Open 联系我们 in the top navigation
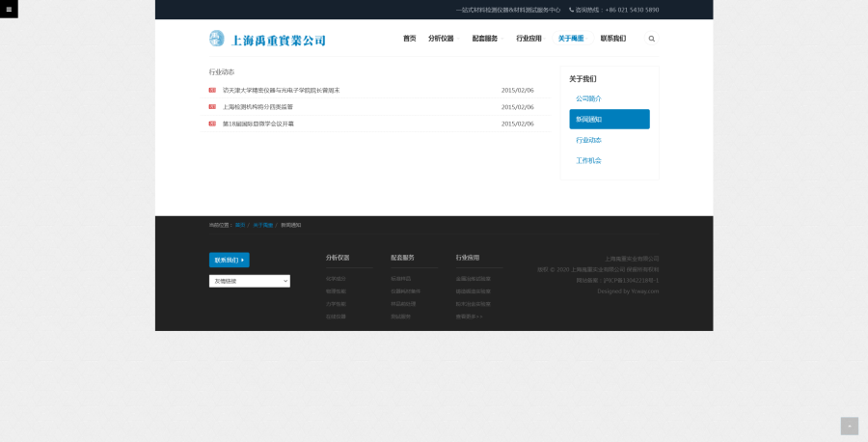868x442 pixels. point(613,39)
